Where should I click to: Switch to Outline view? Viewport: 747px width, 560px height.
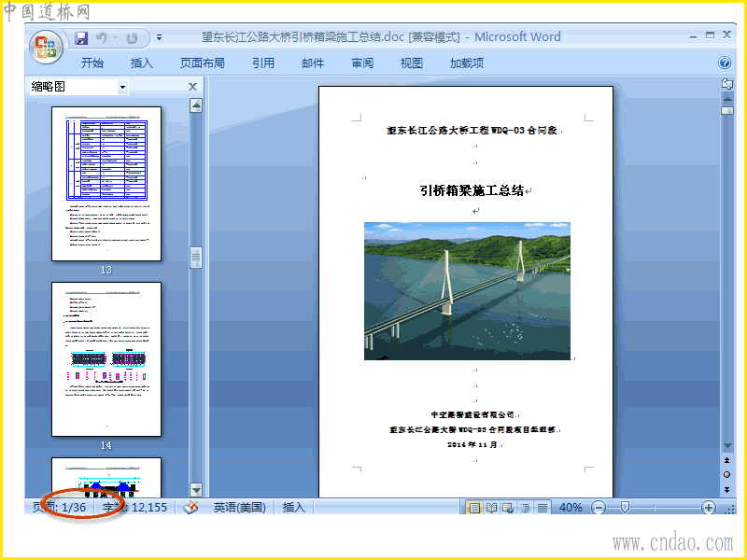[525, 508]
